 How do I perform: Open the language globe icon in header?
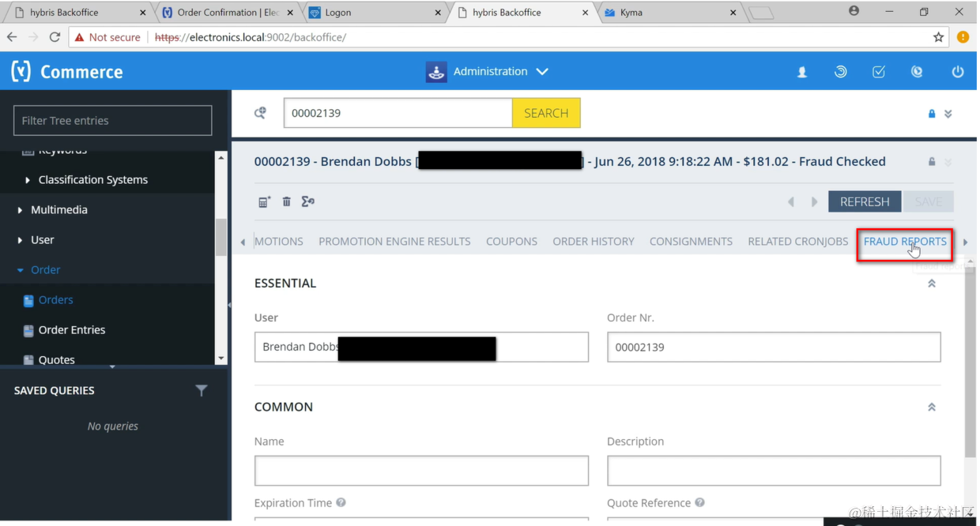tap(917, 71)
